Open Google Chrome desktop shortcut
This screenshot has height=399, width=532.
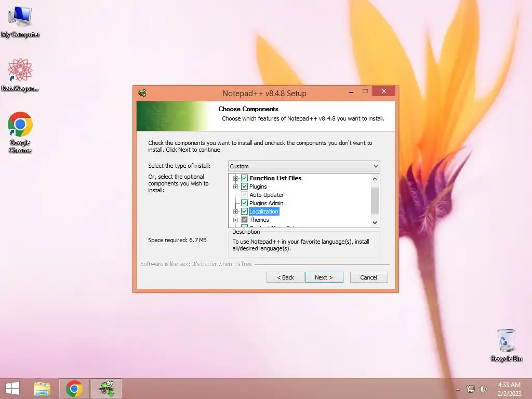[x=20, y=132]
